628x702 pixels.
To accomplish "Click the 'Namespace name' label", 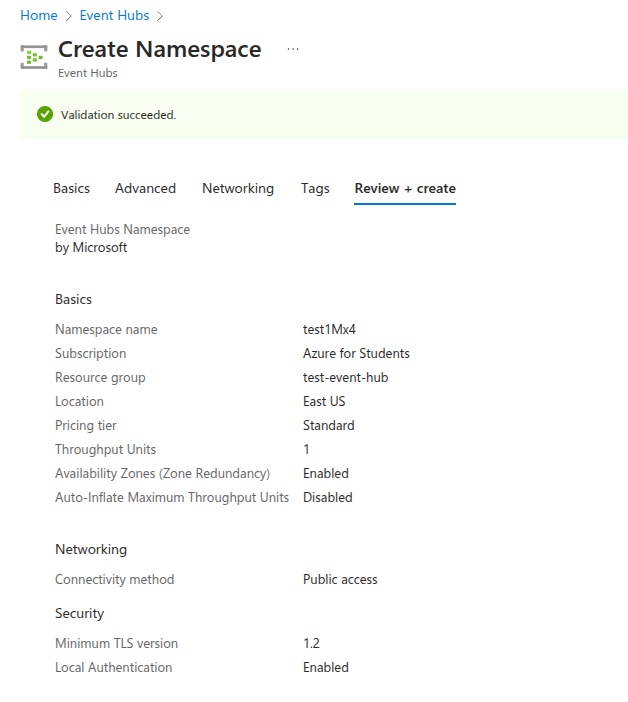I will pos(106,330).
